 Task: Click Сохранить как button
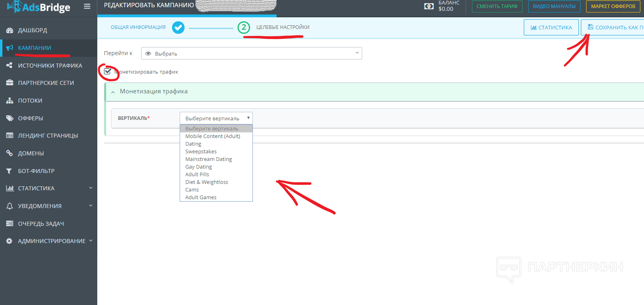[612, 27]
